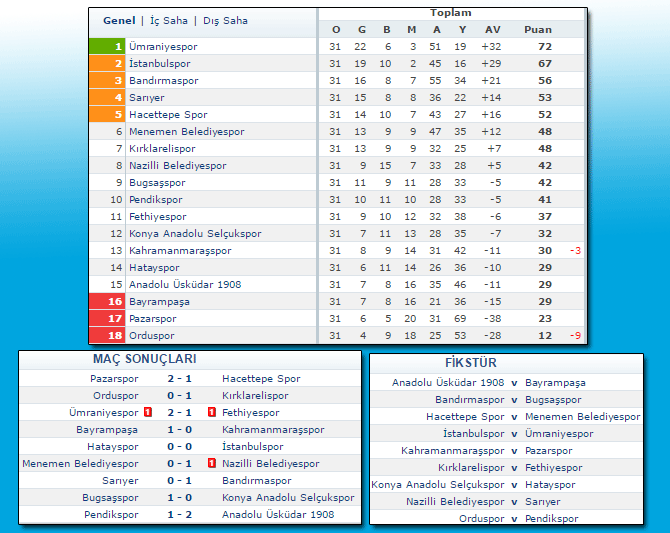Click the AV column header
This screenshot has height=533, width=670.
tap(492, 29)
